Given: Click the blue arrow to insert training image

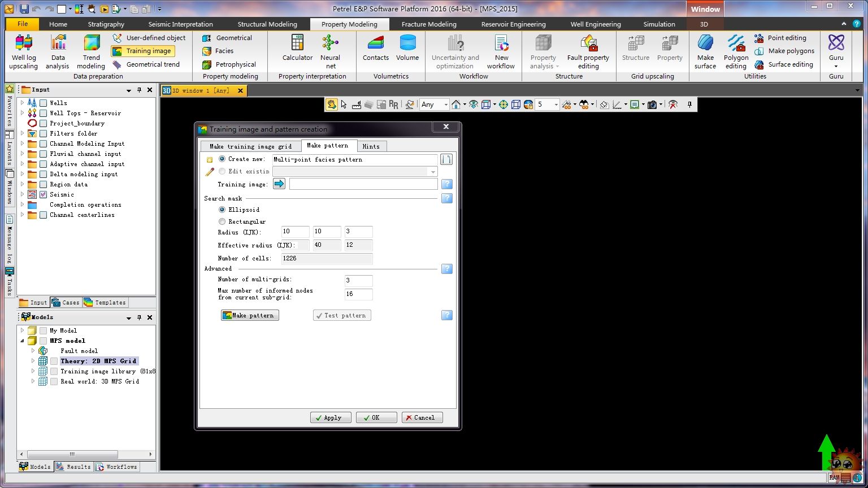Looking at the screenshot, I should tap(279, 184).
